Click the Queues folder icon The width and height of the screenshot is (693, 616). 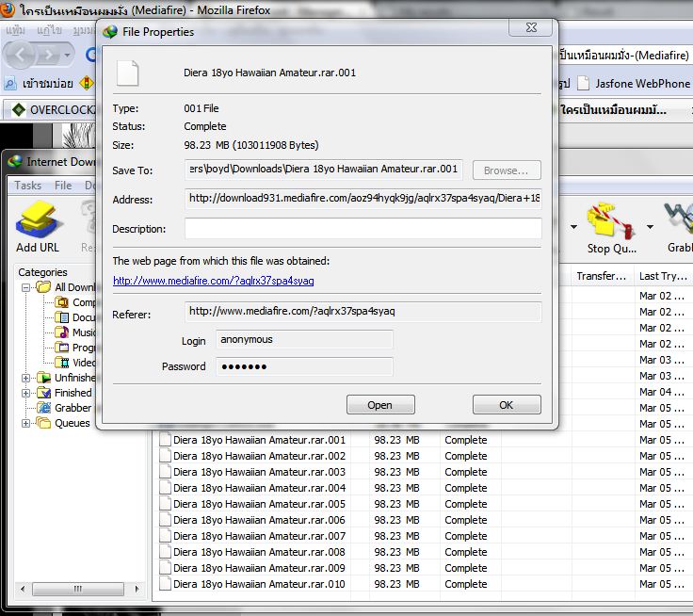43,423
